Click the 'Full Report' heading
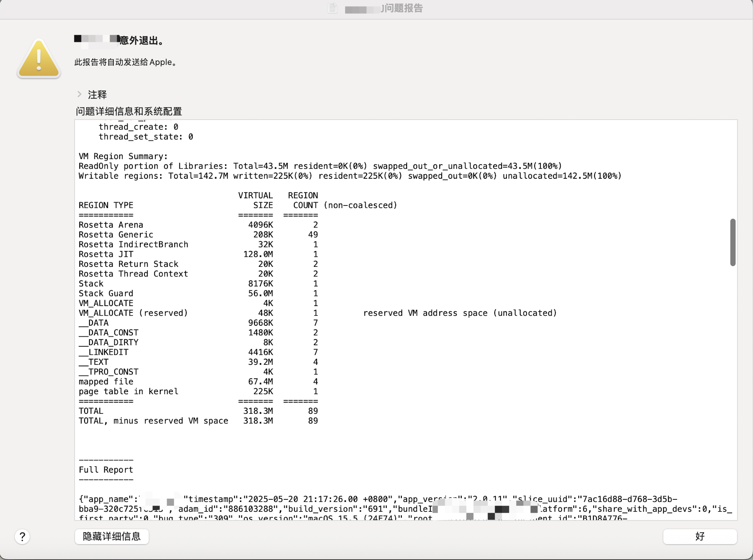 pyautogui.click(x=106, y=470)
